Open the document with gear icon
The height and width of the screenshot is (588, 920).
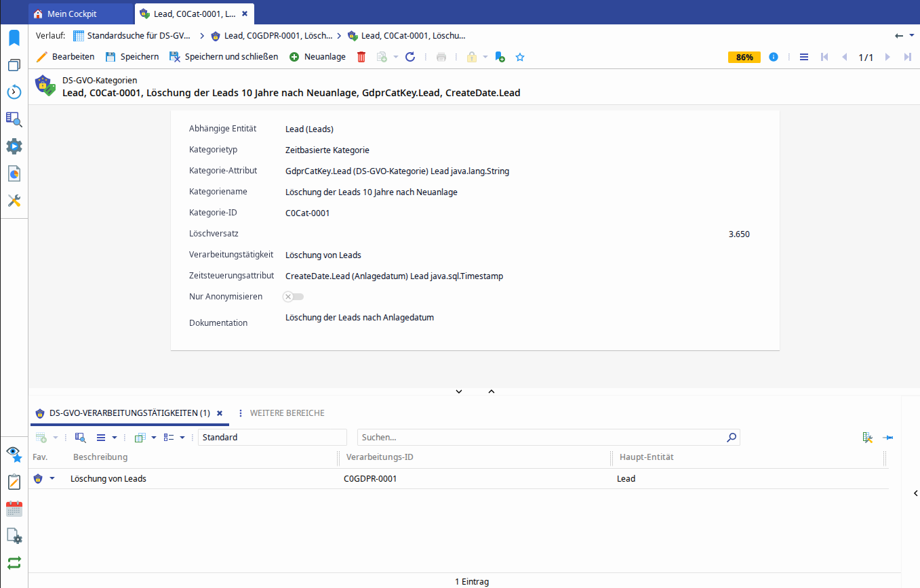coord(14,536)
